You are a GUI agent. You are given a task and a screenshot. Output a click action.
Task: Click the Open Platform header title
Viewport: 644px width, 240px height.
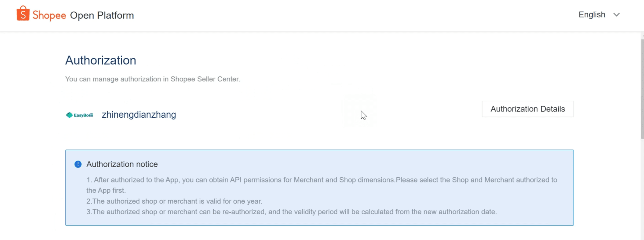[x=102, y=15]
